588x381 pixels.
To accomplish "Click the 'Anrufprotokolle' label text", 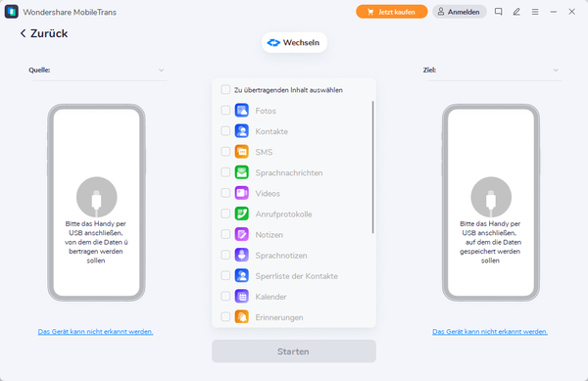I will pos(283,214).
